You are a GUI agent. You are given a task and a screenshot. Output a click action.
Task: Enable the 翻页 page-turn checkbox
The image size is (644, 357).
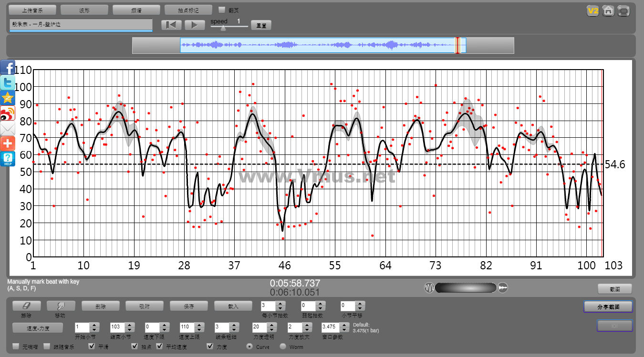tap(222, 10)
